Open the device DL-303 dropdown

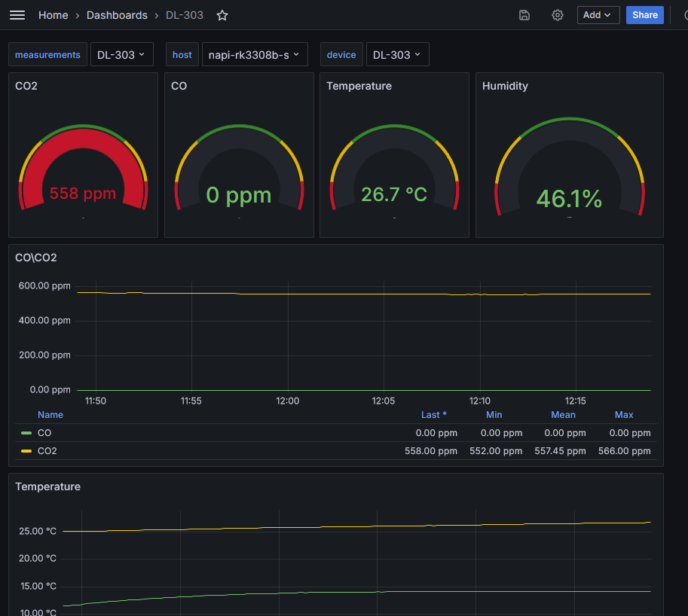click(397, 54)
